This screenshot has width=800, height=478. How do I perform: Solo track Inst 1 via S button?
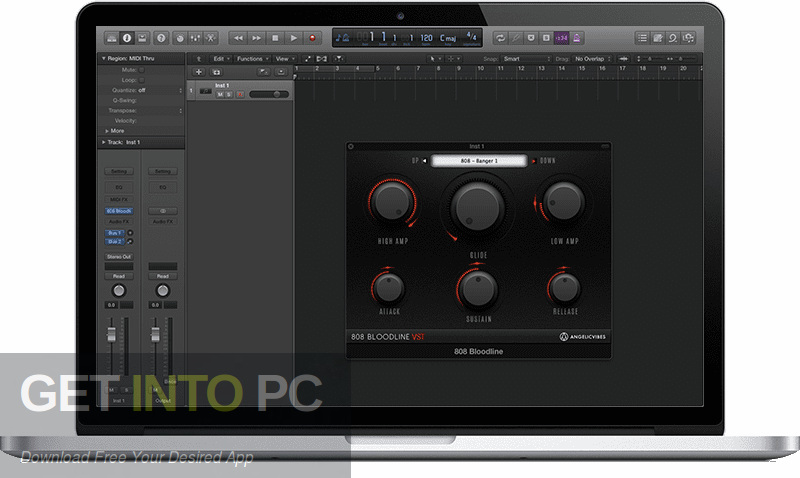[229, 94]
